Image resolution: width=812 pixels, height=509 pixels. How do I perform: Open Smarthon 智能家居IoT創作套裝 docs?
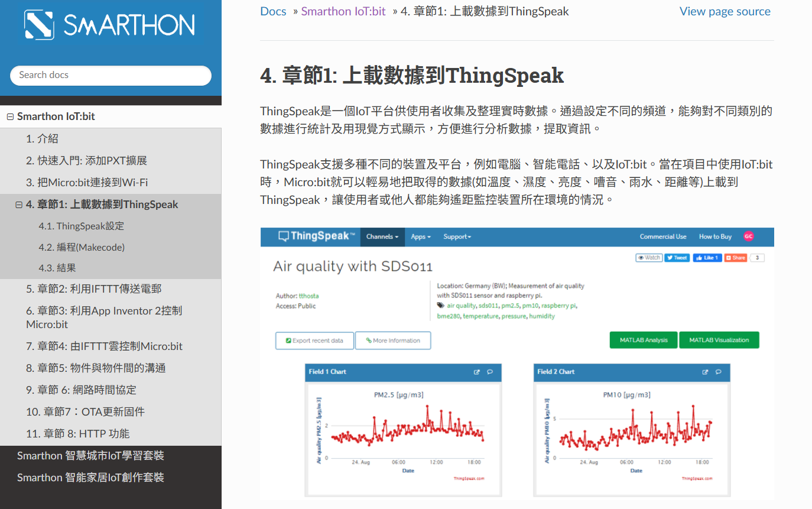click(90, 478)
